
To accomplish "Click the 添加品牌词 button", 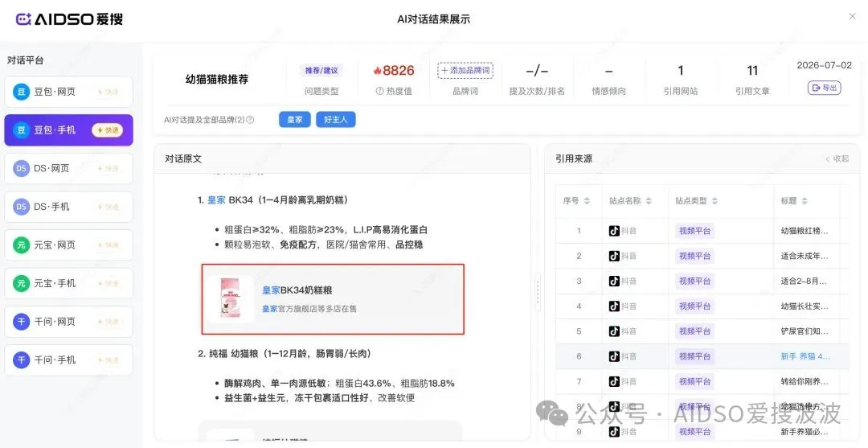I will pos(465,70).
